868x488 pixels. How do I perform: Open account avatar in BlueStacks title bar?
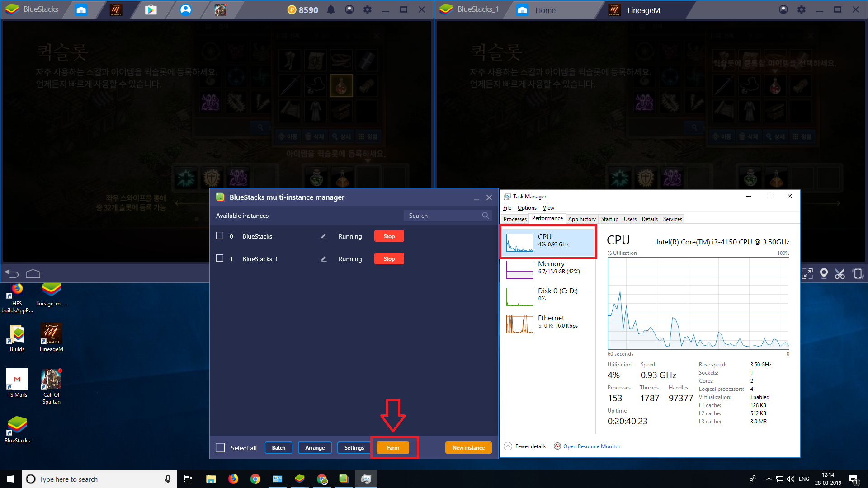(349, 9)
